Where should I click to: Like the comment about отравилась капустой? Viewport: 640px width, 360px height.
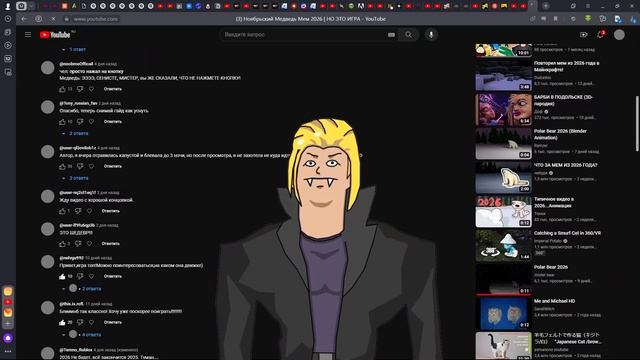pyautogui.click(x=62, y=167)
